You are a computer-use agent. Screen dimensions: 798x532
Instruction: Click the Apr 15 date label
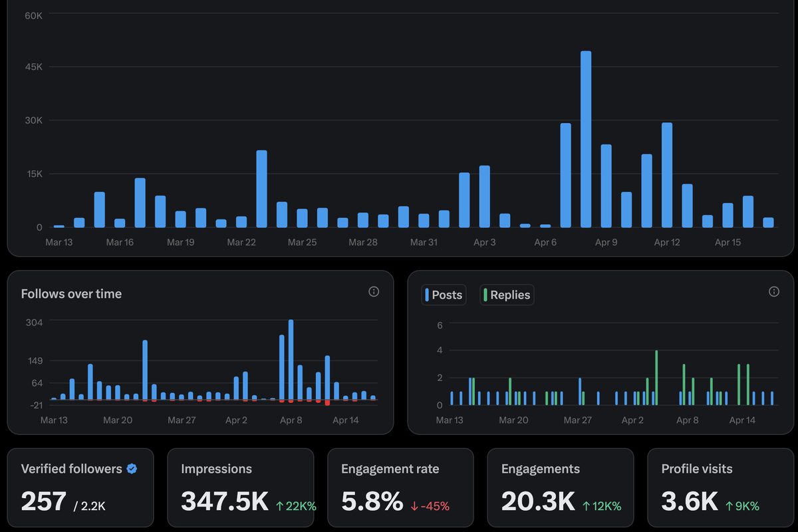coord(728,242)
